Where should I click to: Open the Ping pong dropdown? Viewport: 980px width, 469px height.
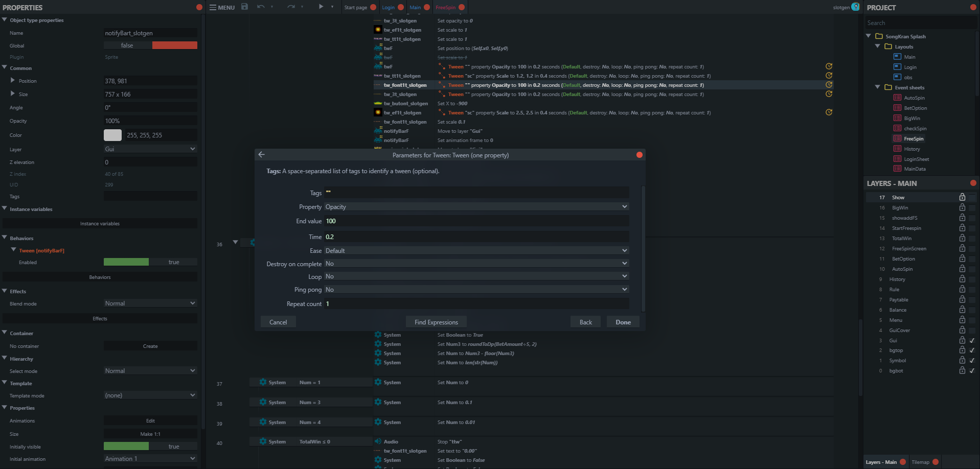(476, 290)
